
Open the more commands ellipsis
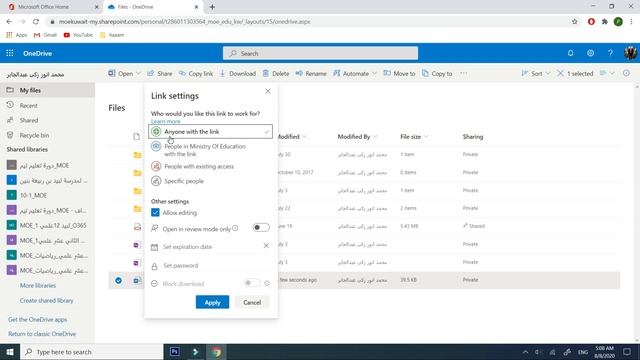[464, 73]
